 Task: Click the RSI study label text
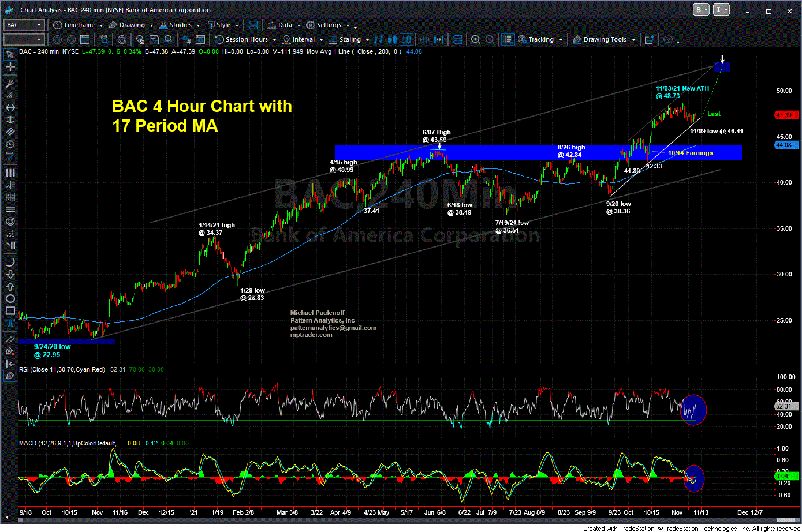point(62,369)
